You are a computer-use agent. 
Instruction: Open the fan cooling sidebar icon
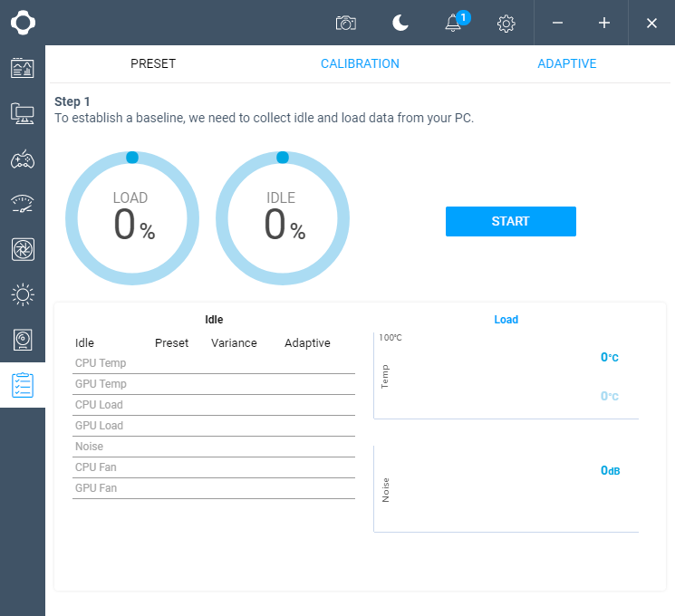pos(23,249)
